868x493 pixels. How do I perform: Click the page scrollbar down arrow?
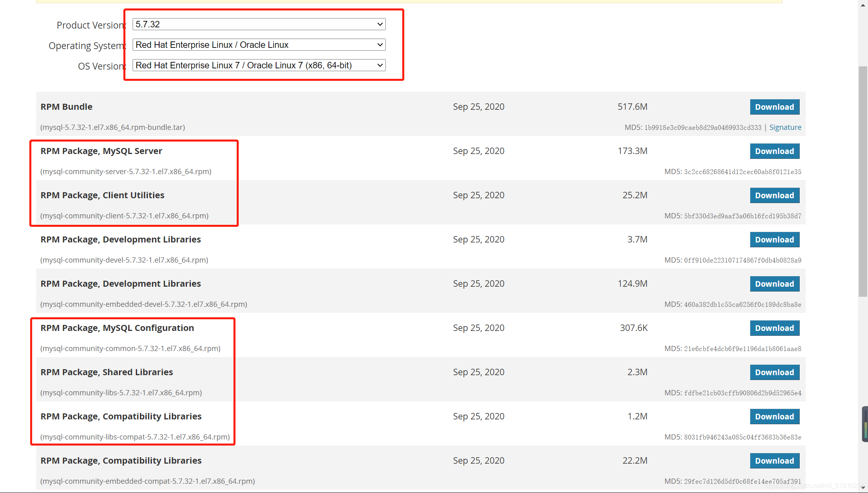click(863, 488)
